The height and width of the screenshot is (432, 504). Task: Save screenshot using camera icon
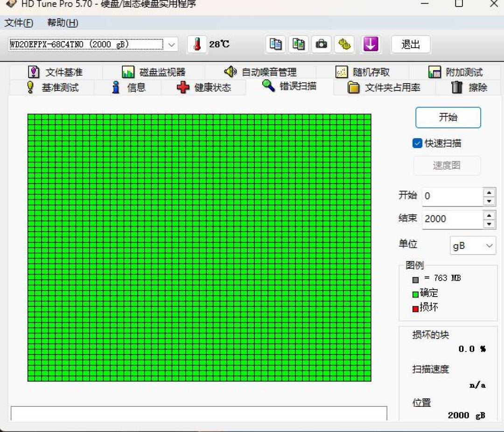[x=322, y=44]
